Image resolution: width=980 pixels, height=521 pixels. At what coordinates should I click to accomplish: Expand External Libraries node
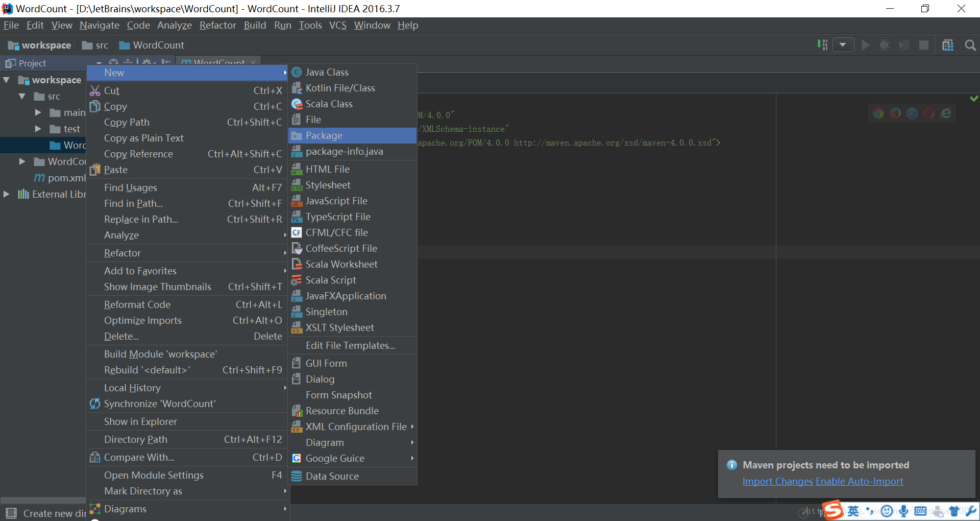6,195
